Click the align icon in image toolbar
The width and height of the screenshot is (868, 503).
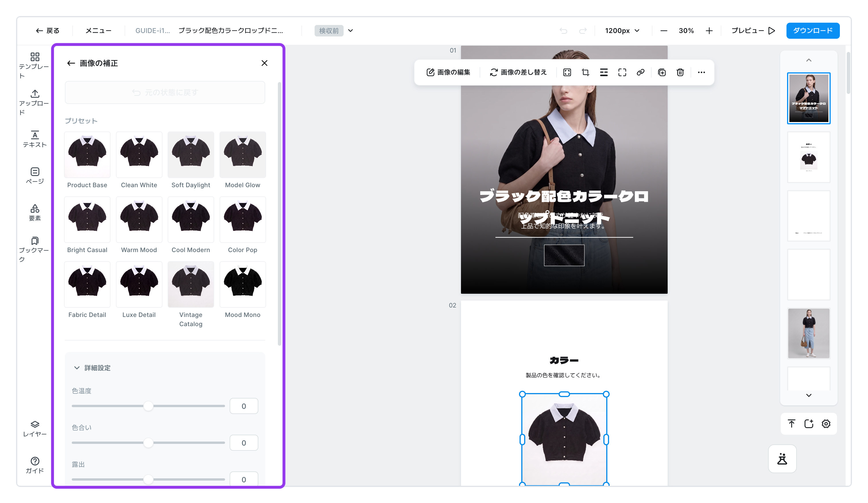point(603,72)
